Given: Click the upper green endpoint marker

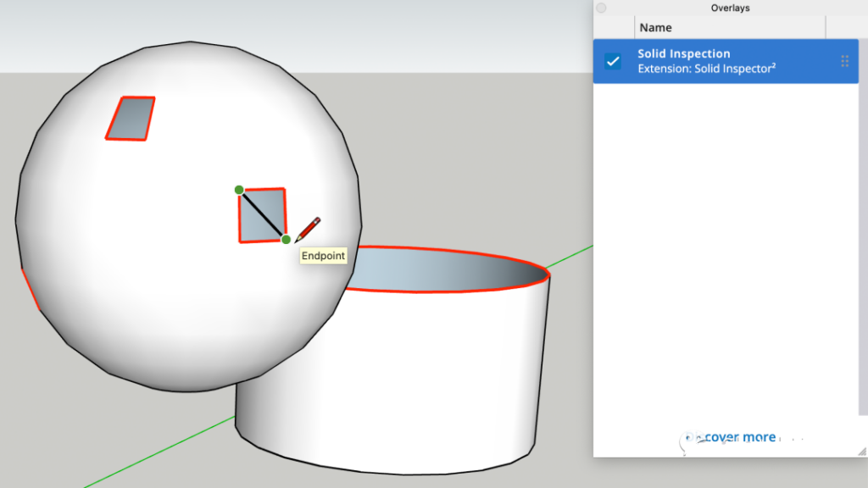Looking at the screenshot, I should (x=239, y=190).
